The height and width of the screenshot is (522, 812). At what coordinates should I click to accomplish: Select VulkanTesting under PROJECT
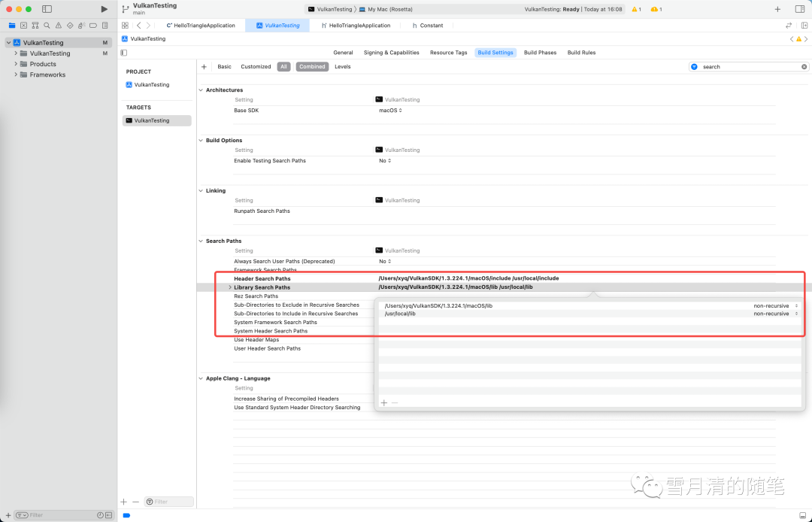[152, 85]
